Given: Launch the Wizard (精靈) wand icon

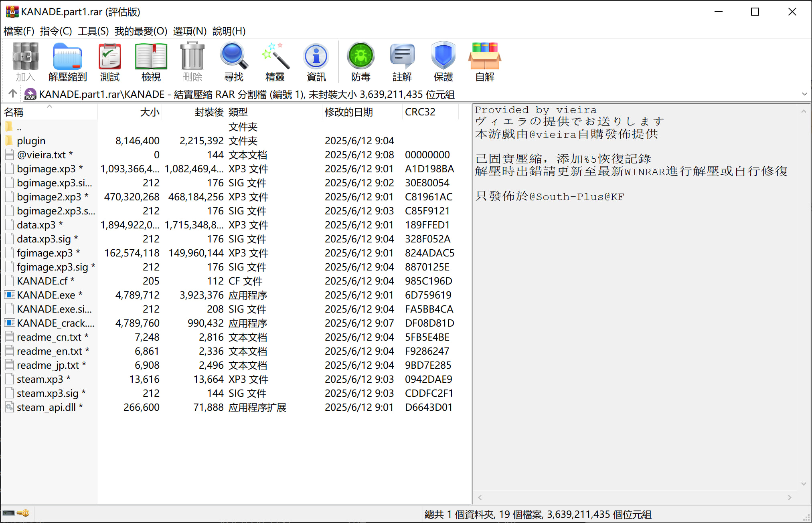Looking at the screenshot, I should pyautogui.click(x=275, y=61).
